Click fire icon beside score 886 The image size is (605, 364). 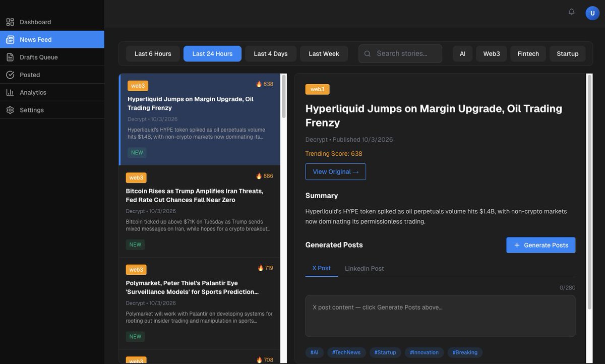259,176
